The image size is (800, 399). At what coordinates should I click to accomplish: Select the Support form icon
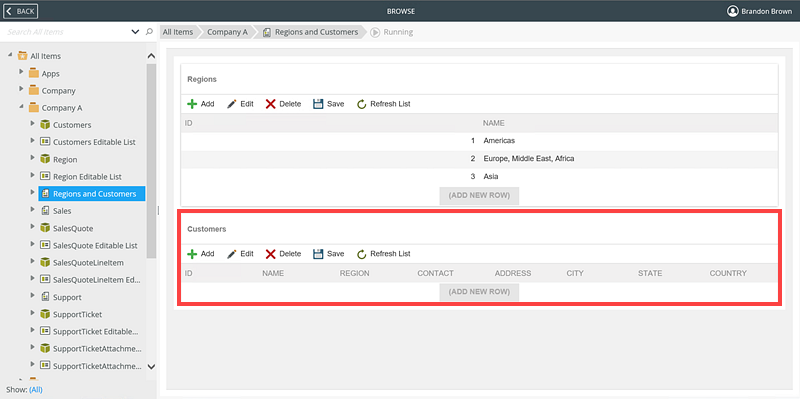click(x=45, y=296)
